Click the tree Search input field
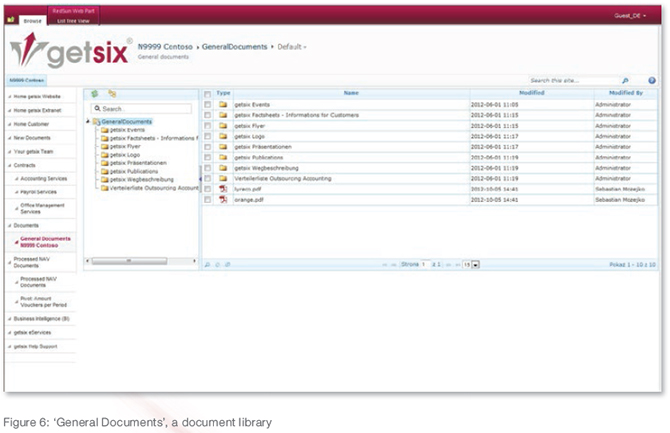The width and height of the screenshot is (670, 433). pos(141,109)
